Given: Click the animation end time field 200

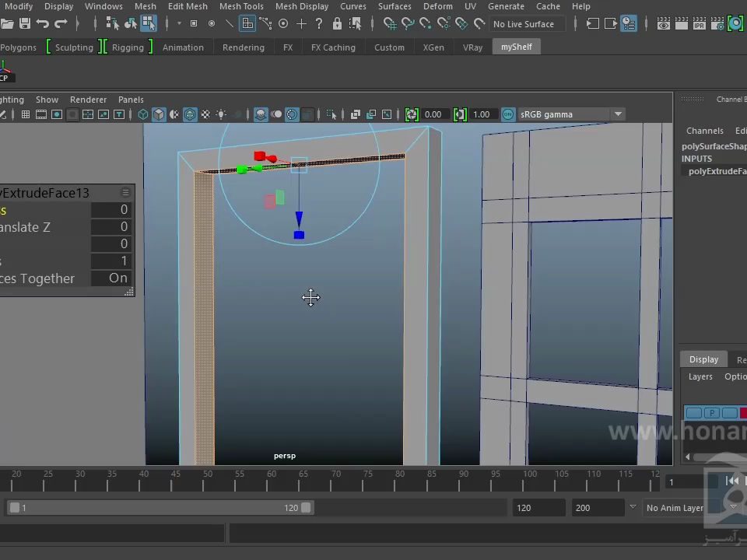Looking at the screenshot, I should coord(598,508).
